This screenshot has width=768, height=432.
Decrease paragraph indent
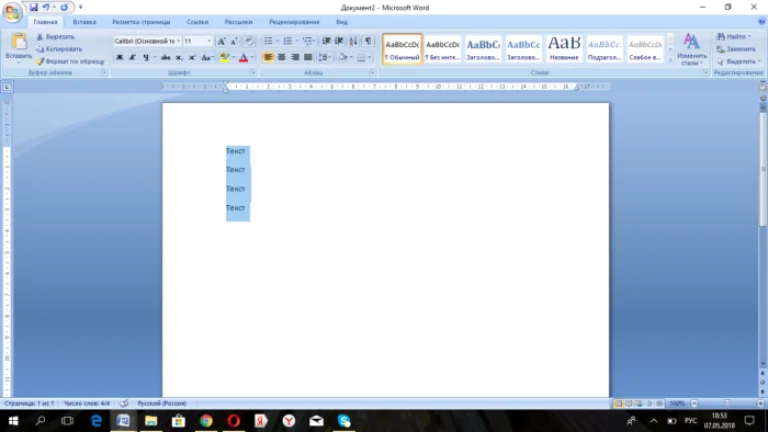point(326,41)
